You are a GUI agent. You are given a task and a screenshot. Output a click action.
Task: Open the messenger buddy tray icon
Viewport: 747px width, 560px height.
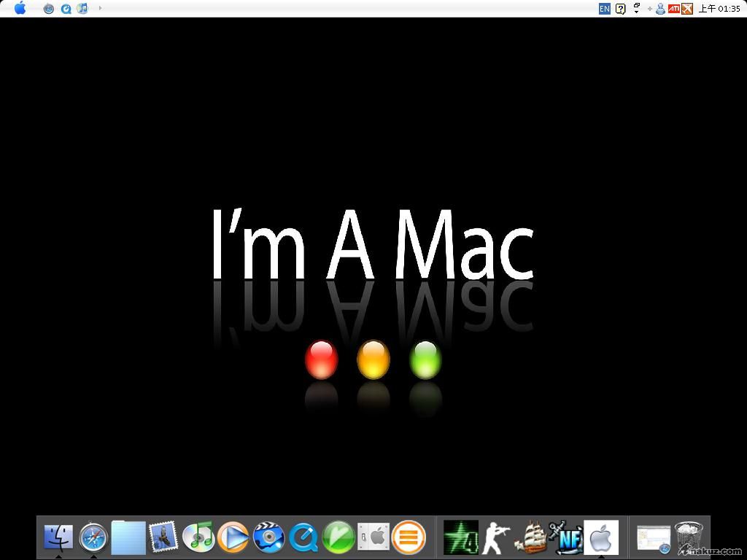point(660,9)
